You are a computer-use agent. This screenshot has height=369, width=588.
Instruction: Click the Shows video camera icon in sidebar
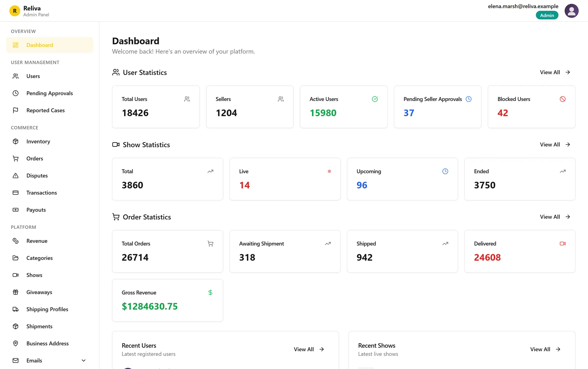coord(16,275)
